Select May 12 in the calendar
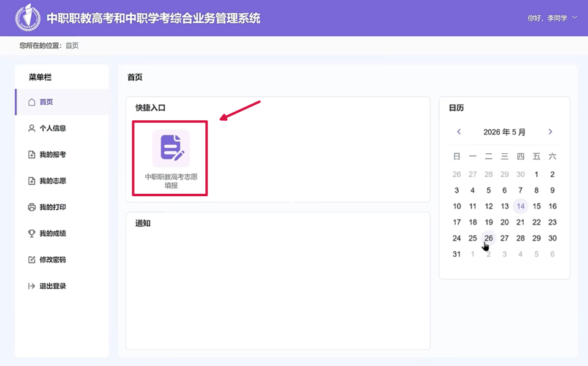Viewport: 588px width, 366px height. tap(489, 206)
